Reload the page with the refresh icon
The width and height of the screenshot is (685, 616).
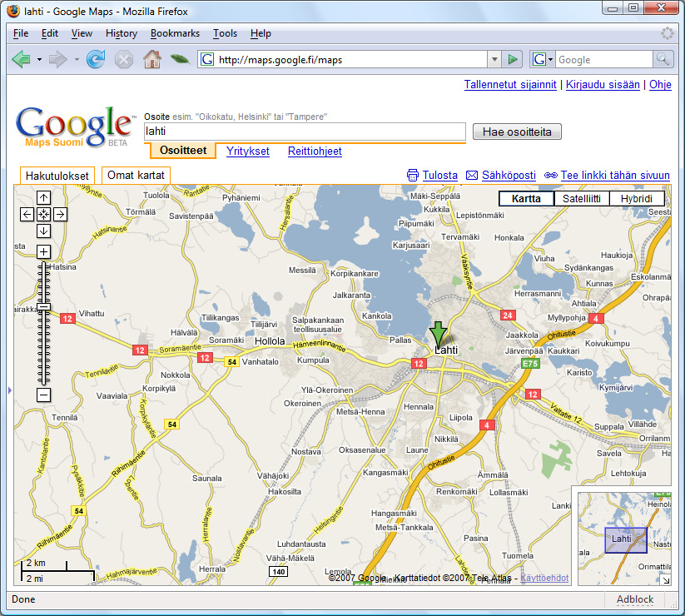click(96, 59)
